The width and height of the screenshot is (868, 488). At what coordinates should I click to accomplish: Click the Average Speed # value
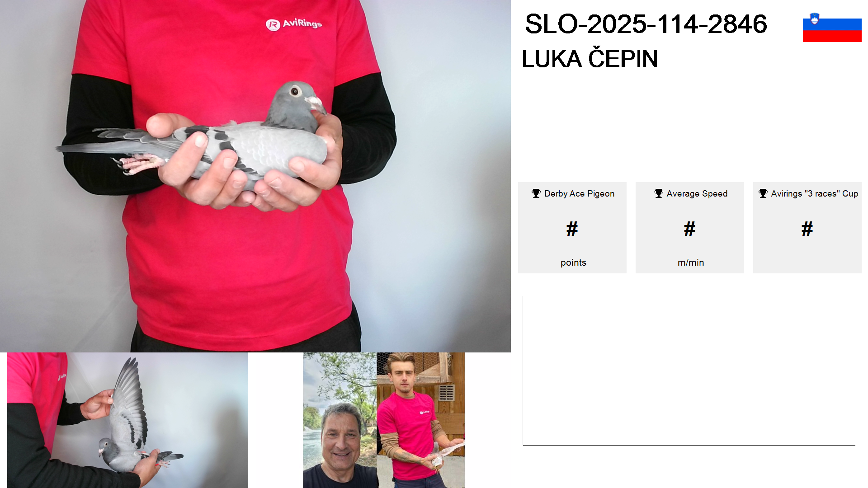(690, 229)
